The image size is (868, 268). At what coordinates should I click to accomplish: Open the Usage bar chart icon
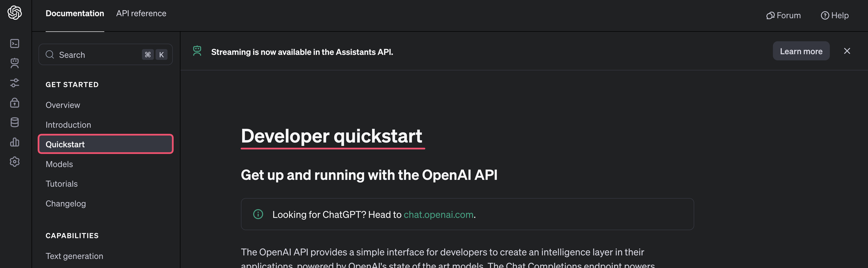[14, 142]
